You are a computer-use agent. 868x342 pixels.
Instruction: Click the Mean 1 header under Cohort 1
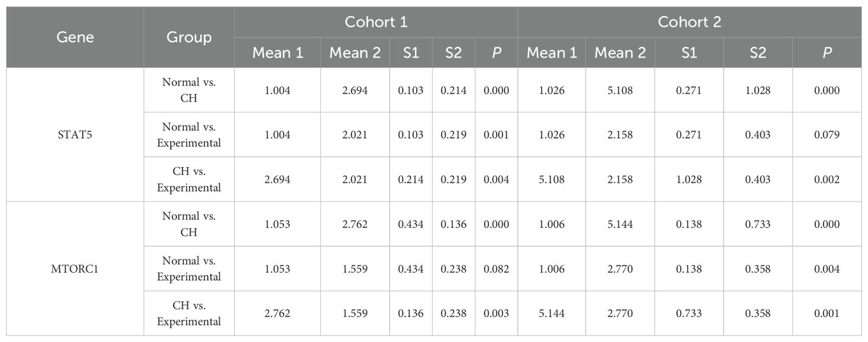278,52
